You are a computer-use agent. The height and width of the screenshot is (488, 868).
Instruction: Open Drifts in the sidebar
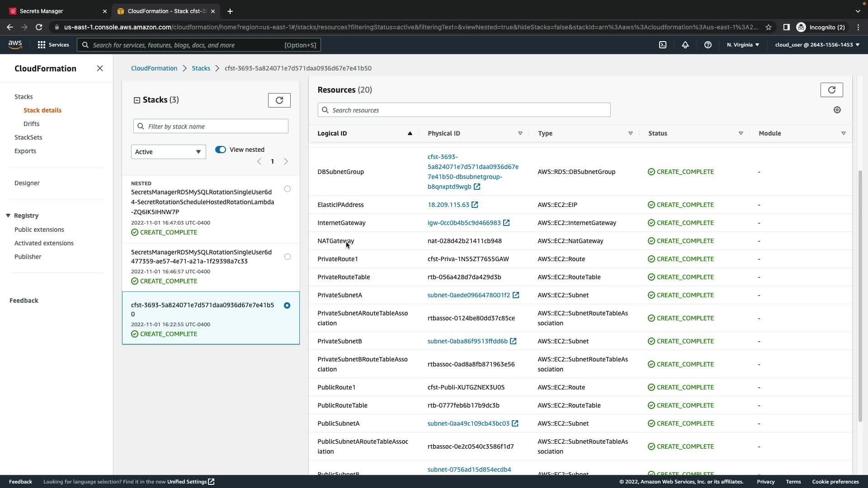click(31, 124)
